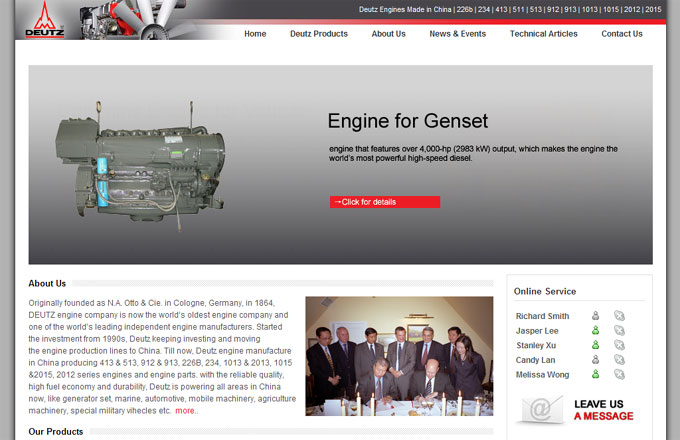This screenshot has height=440, width=680.
Task: Click the Our Products heading
Action: coord(56,432)
